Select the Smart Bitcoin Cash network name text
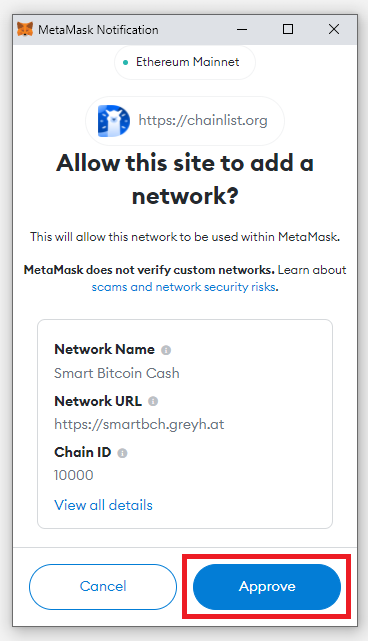 (117, 373)
